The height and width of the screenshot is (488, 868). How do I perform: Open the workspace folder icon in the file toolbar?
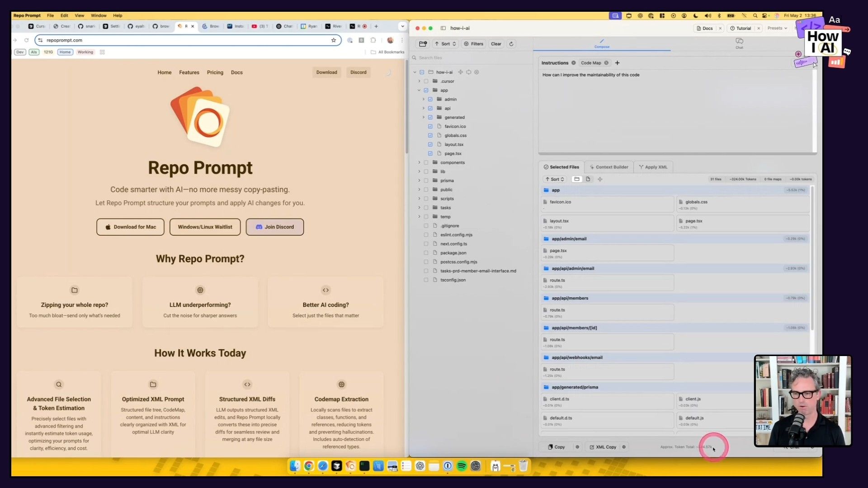pyautogui.click(x=423, y=44)
